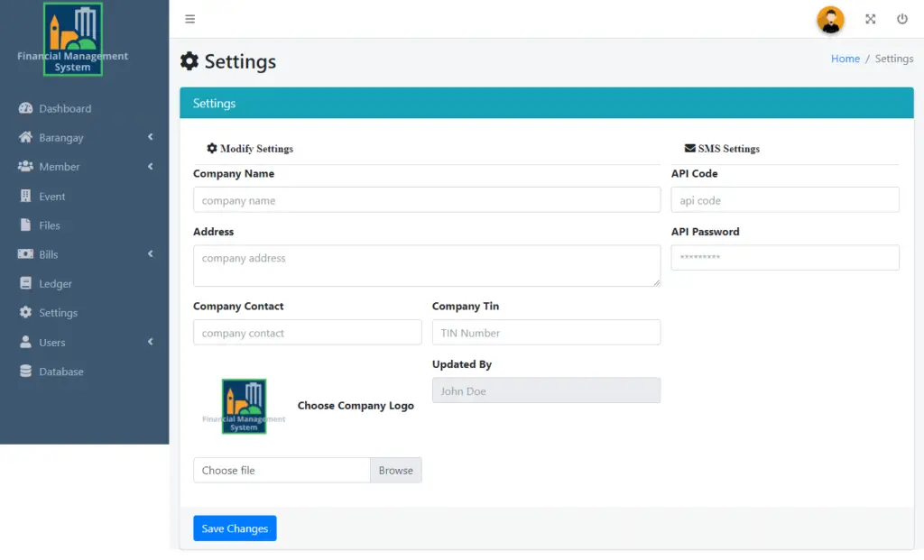Click Browse to choose a logo file

click(x=395, y=470)
